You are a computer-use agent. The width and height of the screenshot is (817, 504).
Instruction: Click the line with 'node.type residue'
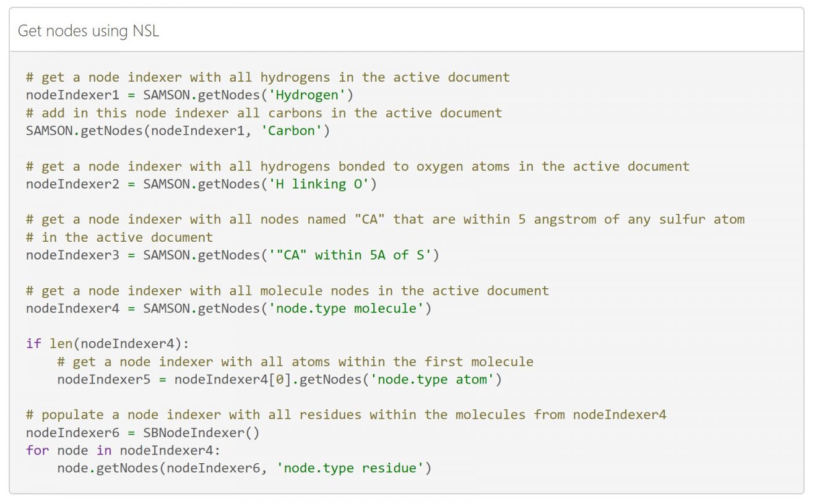tap(244, 468)
